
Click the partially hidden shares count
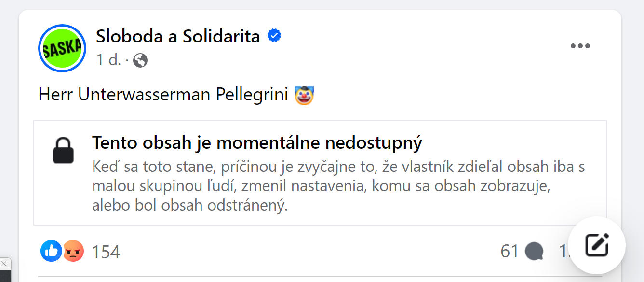coord(563,252)
